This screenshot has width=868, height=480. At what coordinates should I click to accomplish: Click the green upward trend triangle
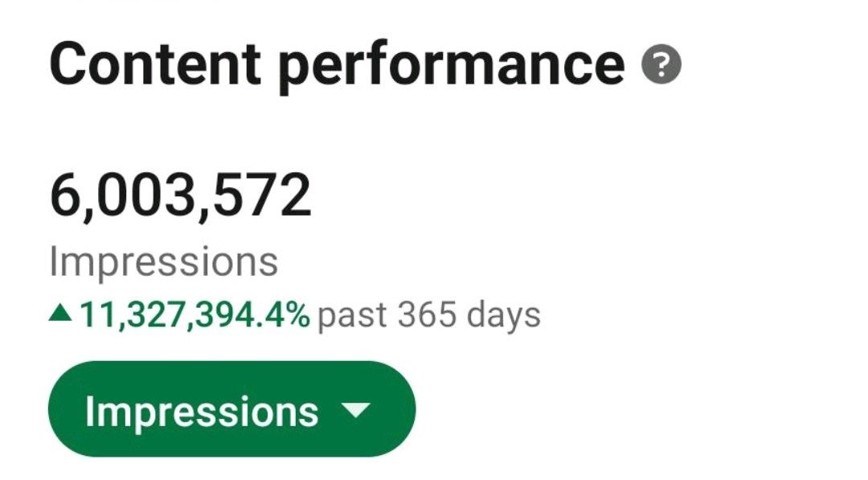[59, 314]
